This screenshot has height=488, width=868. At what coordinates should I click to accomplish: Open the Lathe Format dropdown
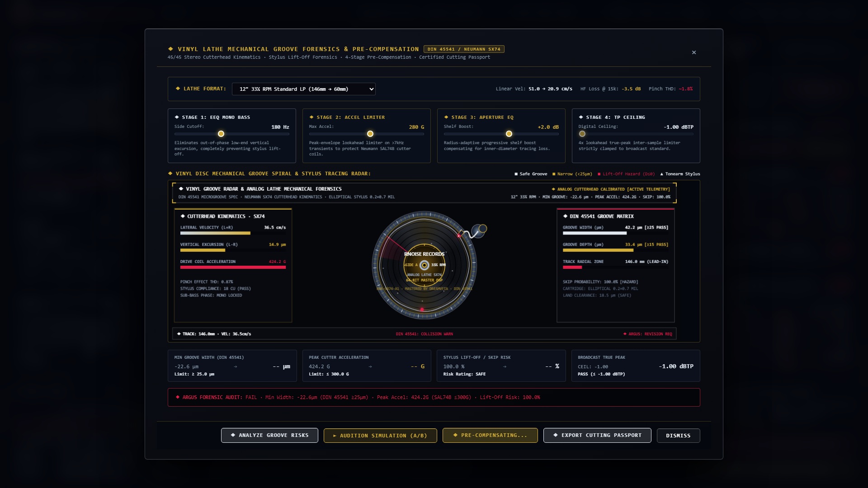(x=303, y=89)
